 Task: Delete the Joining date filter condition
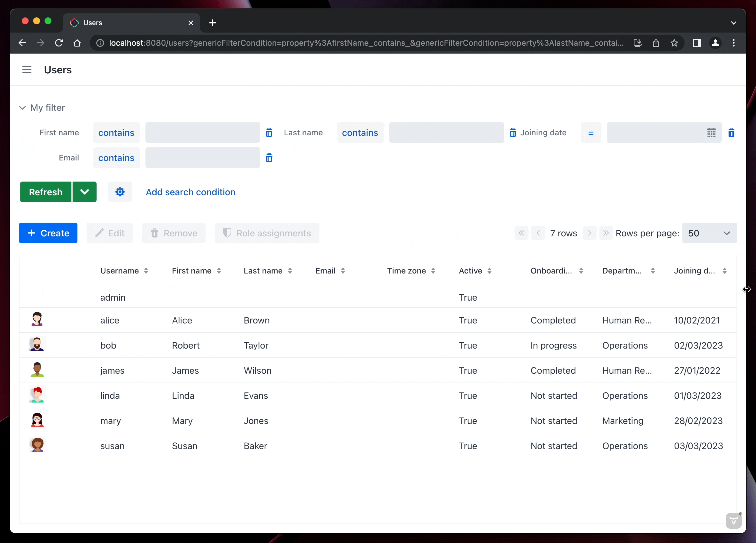click(731, 132)
